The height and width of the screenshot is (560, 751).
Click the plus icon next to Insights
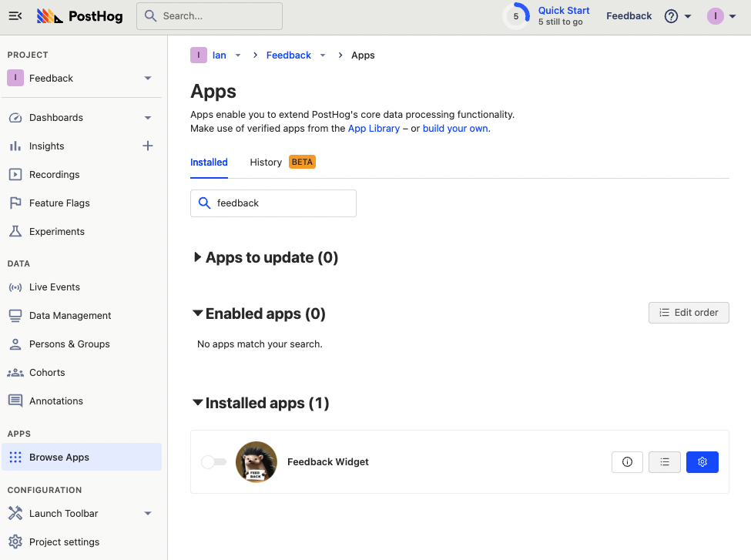[x=148, y=146]
